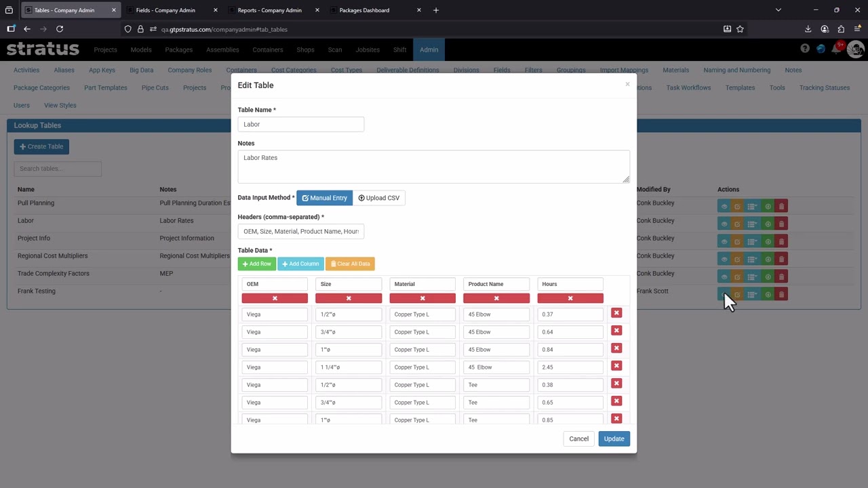
Task: Click into the Notes text area
Action: [x=434, y=167]
